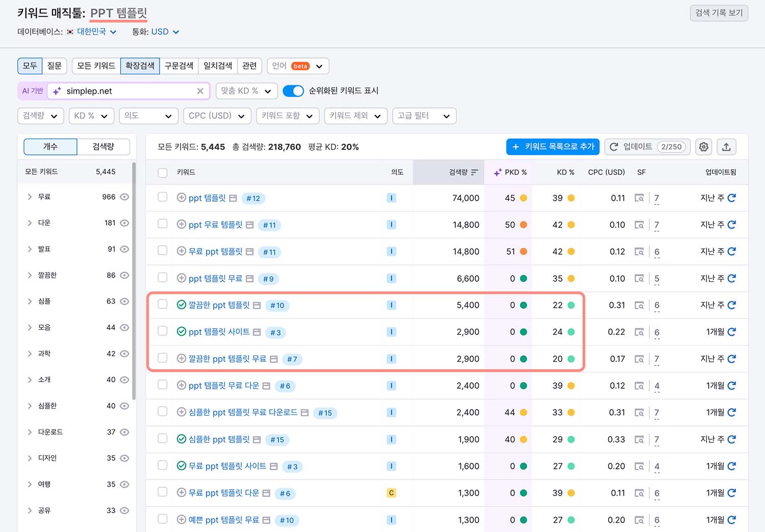This screenshot has width=765, height=532.
Task: Open '심플한 ppt 템플릿 무료 다운로드' keyword link
Action: (x=243, y=412)
